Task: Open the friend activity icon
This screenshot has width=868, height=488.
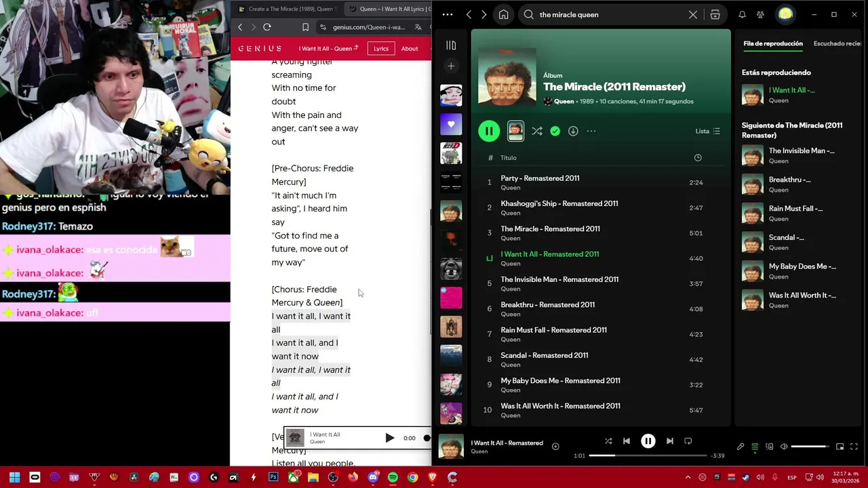Action: pos(760,14)
